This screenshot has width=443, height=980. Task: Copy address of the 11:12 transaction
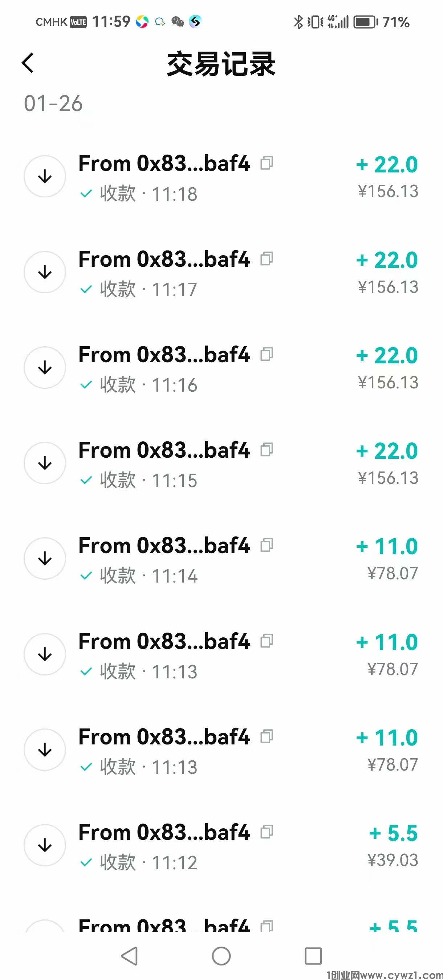point(267,832)
